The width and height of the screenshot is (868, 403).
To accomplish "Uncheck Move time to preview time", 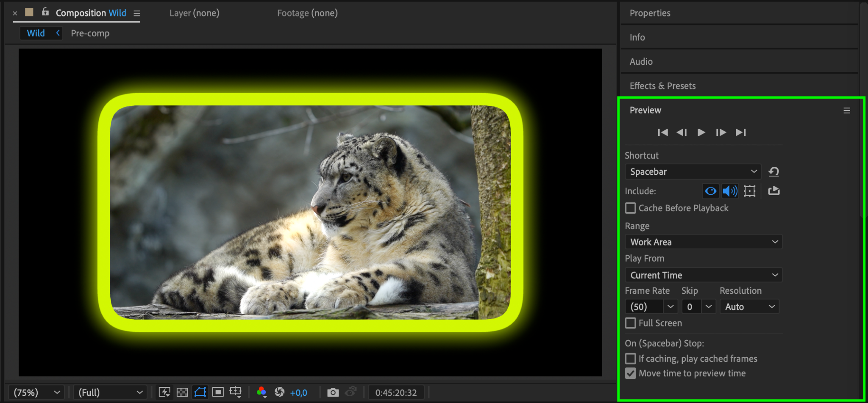I will (631, 373).
